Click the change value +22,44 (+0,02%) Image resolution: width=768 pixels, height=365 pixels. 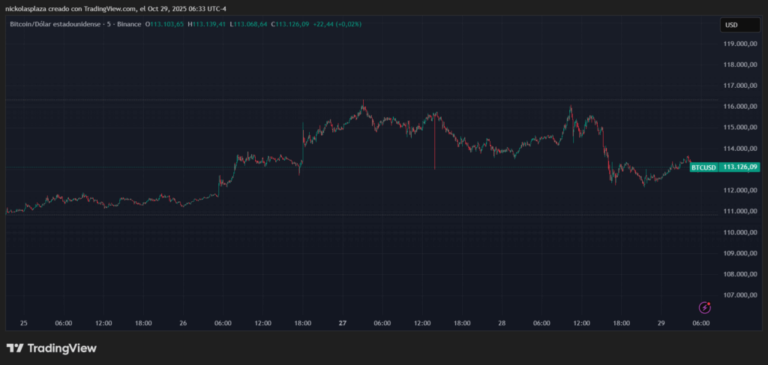[337, 24]
